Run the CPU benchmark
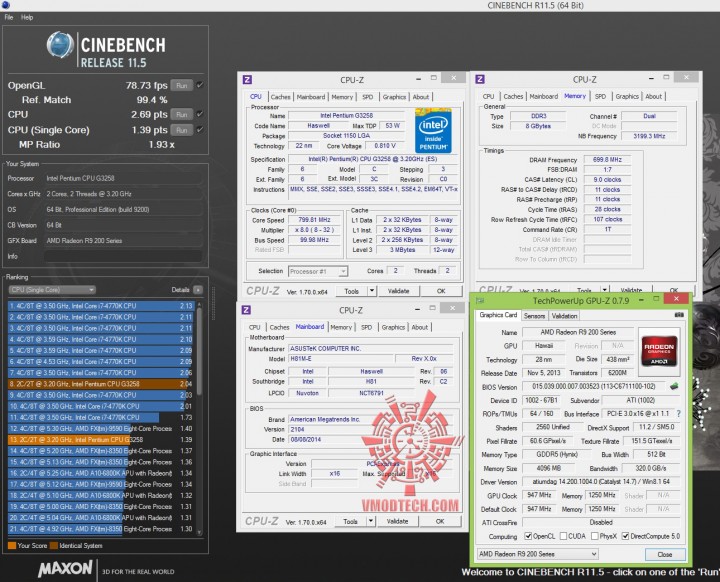 [181, 114]
